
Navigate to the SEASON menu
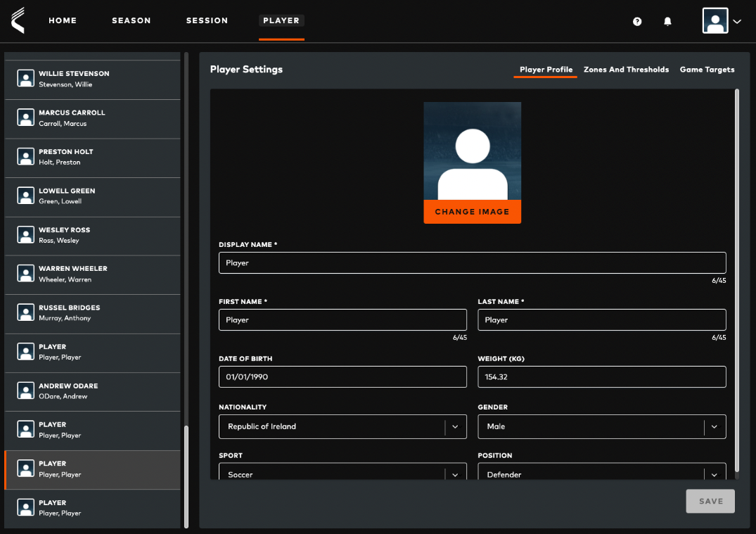point(131,20)
